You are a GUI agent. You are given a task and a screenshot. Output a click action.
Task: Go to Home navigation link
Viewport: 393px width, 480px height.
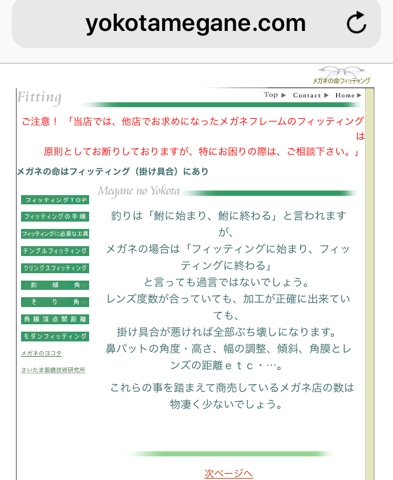(348, 95)
